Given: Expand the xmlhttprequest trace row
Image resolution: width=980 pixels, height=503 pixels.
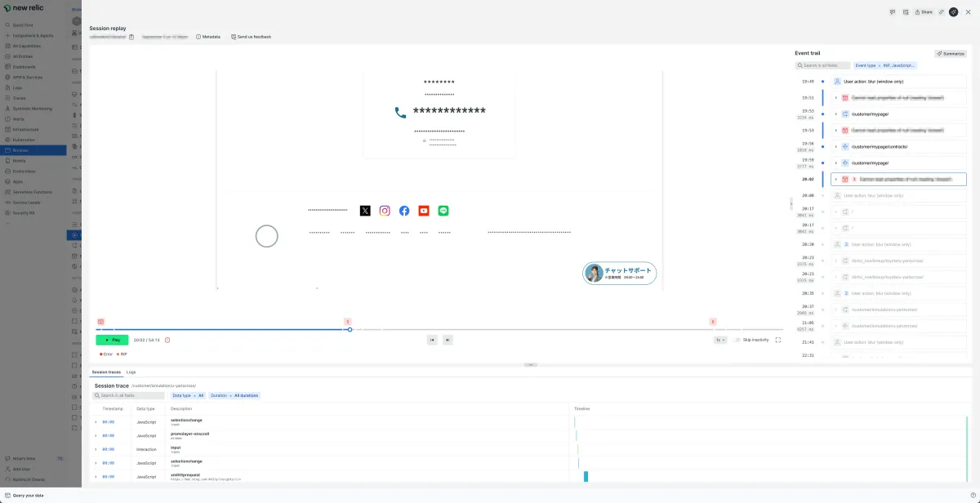Looking at the screenshot, I should (96, 477).
